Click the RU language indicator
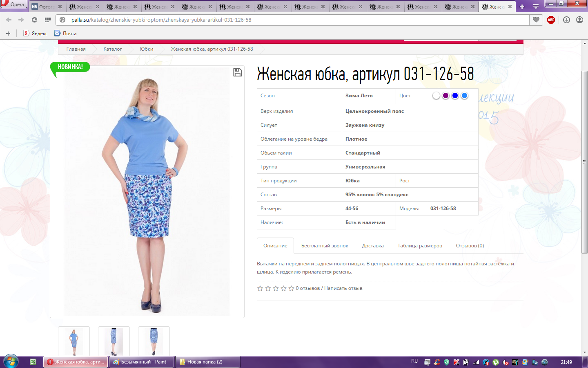Screen dimensions: 588x368 pos(414,361)
